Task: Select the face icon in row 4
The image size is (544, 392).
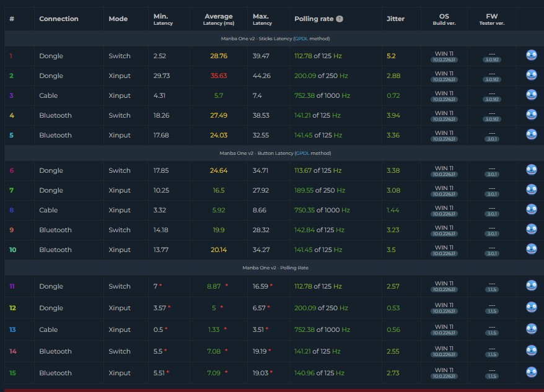Action: [x=531, y=115]
